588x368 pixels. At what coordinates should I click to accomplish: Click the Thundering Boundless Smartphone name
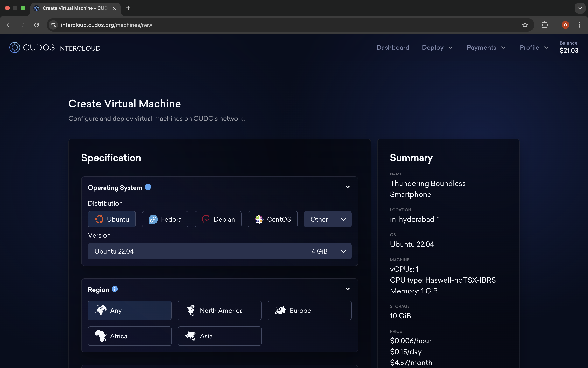point(428,189)
